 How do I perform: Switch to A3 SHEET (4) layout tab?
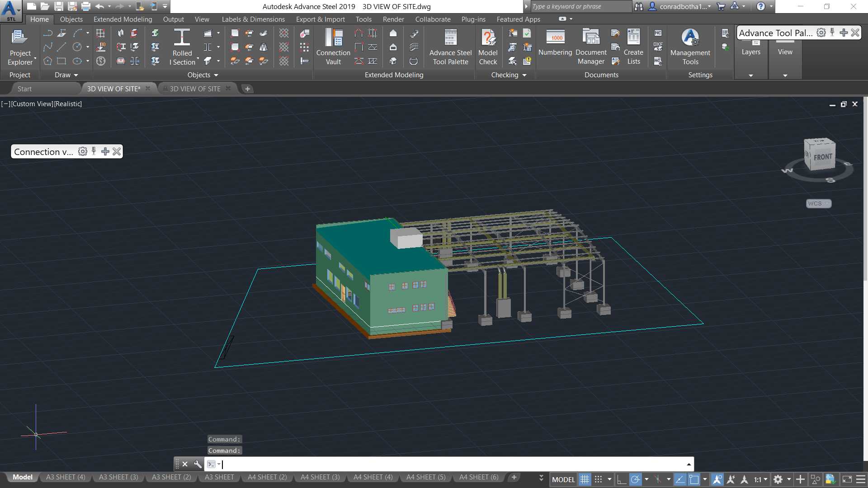[x=66, y=477]
